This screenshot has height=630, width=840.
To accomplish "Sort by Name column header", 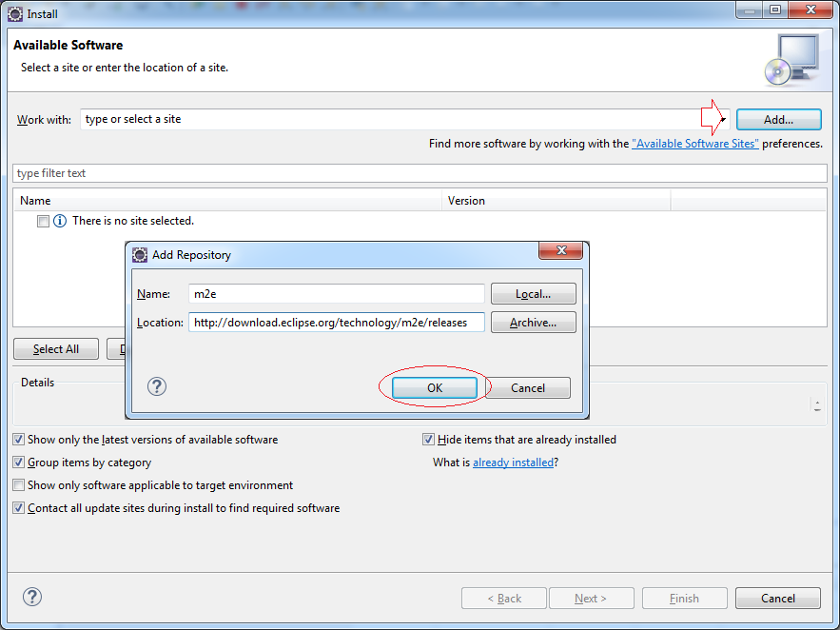I will (227, 201).
